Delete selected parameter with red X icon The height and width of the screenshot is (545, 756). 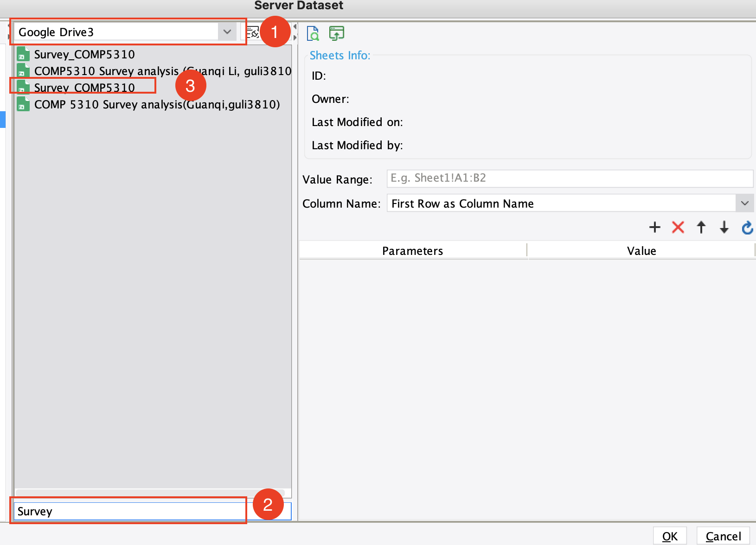point(678,228)
